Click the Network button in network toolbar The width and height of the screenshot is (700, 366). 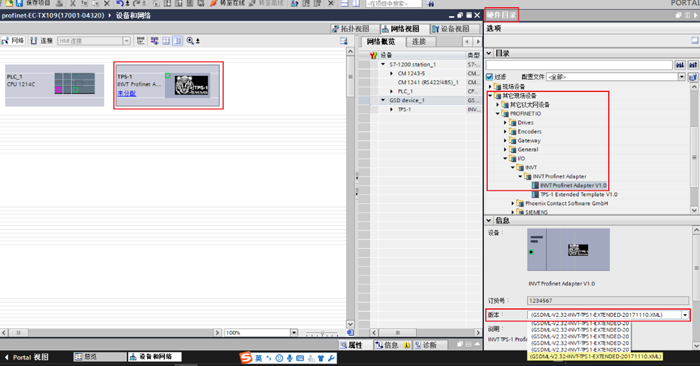click(12, 41)
